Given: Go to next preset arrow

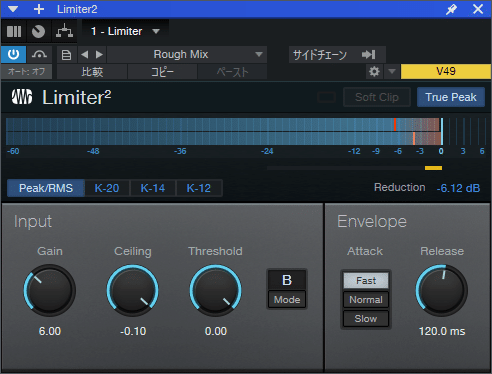Looking at the screenshot, I should point(99,54).
